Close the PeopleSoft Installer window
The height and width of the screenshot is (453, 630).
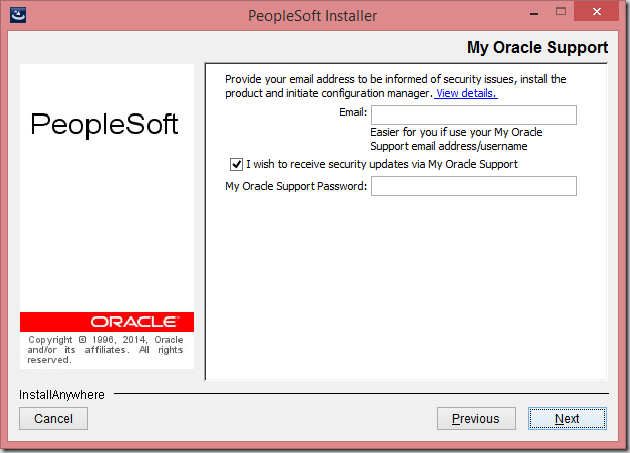(596, 12)
